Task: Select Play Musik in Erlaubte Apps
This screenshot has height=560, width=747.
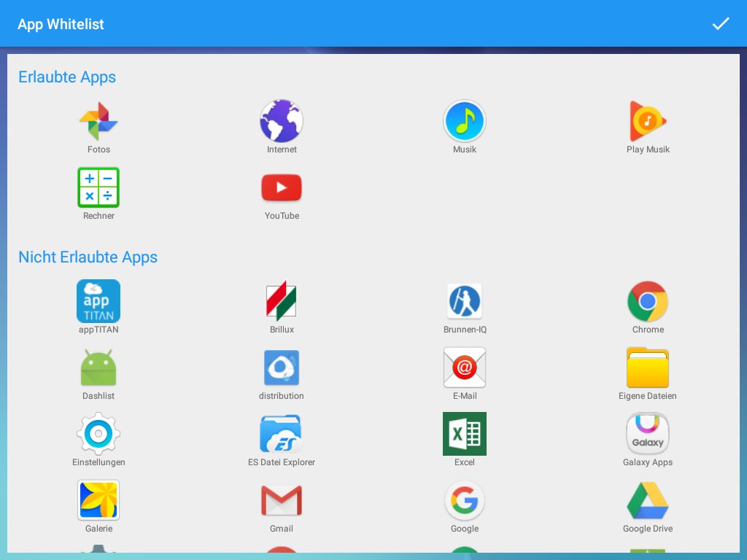Action: coord(648,121)
